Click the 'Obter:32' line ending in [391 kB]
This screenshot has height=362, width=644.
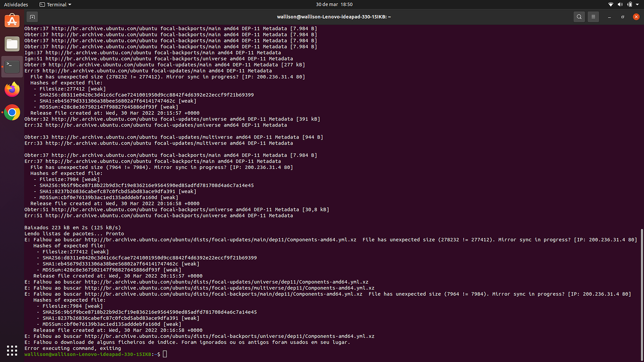coord(172,119)
